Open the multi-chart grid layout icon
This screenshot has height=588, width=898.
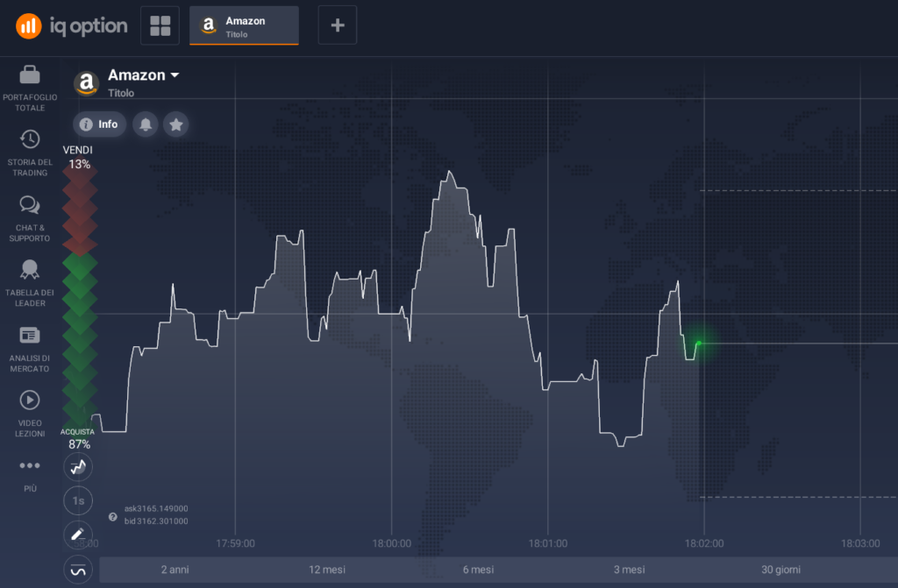tap(160, 25)
